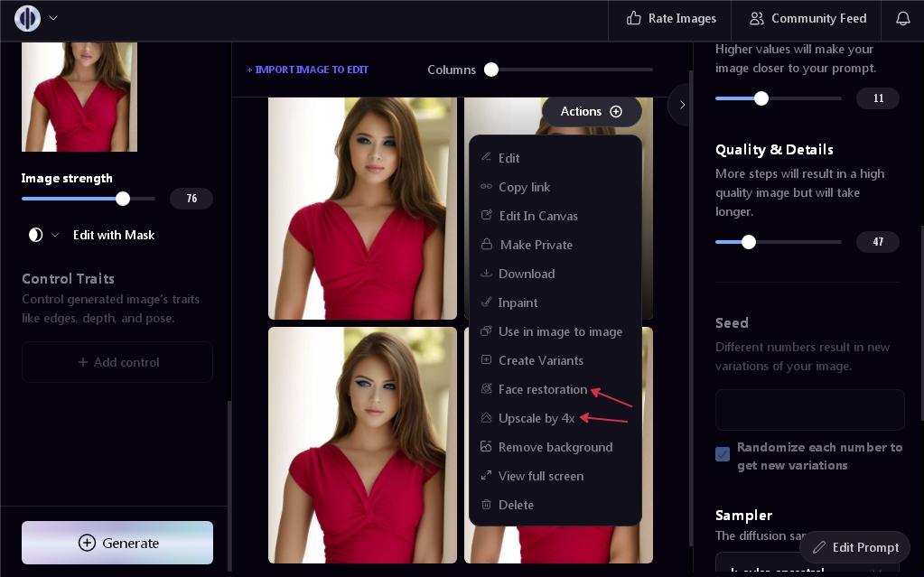The image size is (924, 577).
Task: Click the View full screen expand icon
Action: click(486, 476)
